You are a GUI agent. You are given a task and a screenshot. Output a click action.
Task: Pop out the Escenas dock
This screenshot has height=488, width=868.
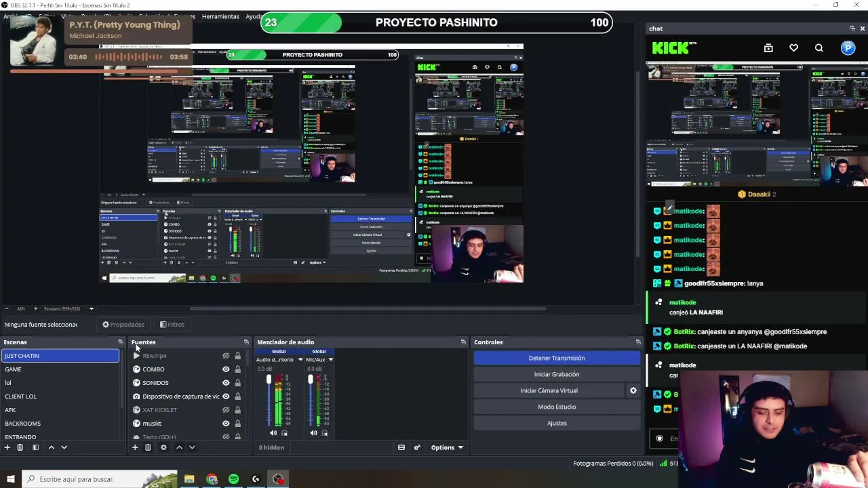120,342
